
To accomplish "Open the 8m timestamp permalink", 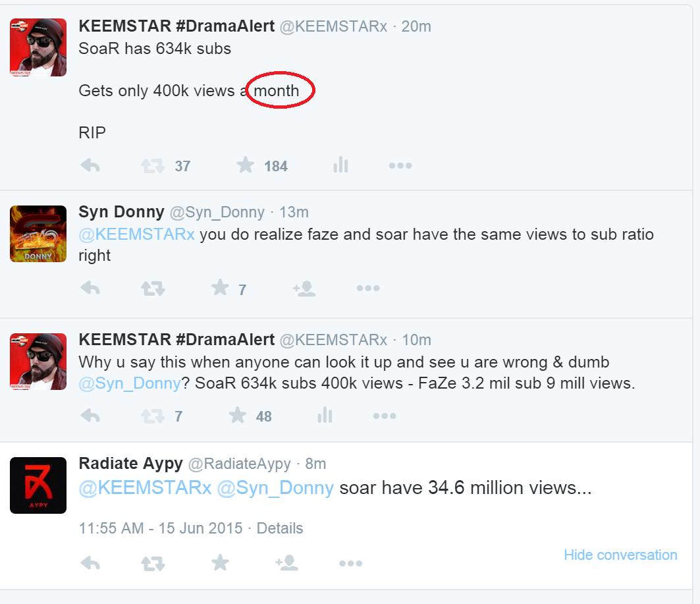I will point(315,464).
